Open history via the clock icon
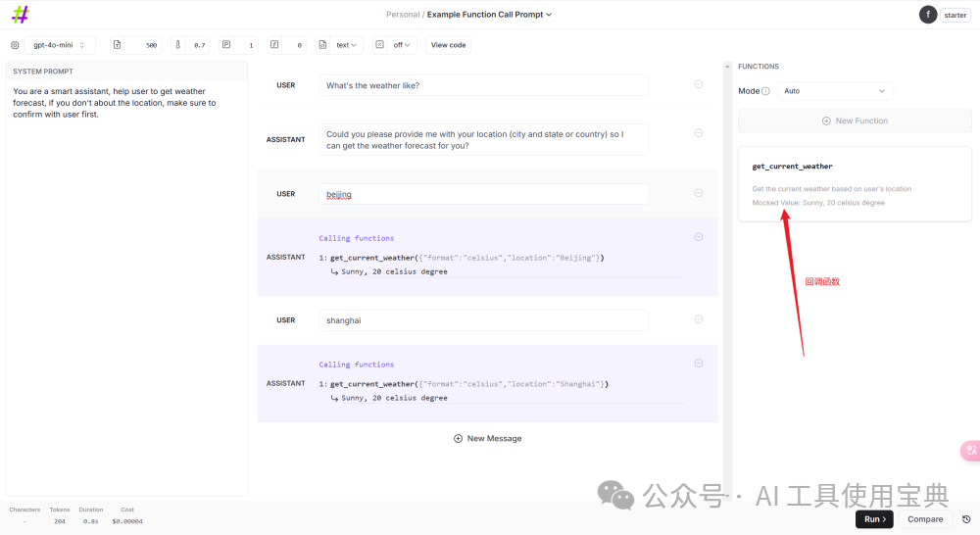The height and width of the screenshot is (535, 980). click(x=966, y=519)
